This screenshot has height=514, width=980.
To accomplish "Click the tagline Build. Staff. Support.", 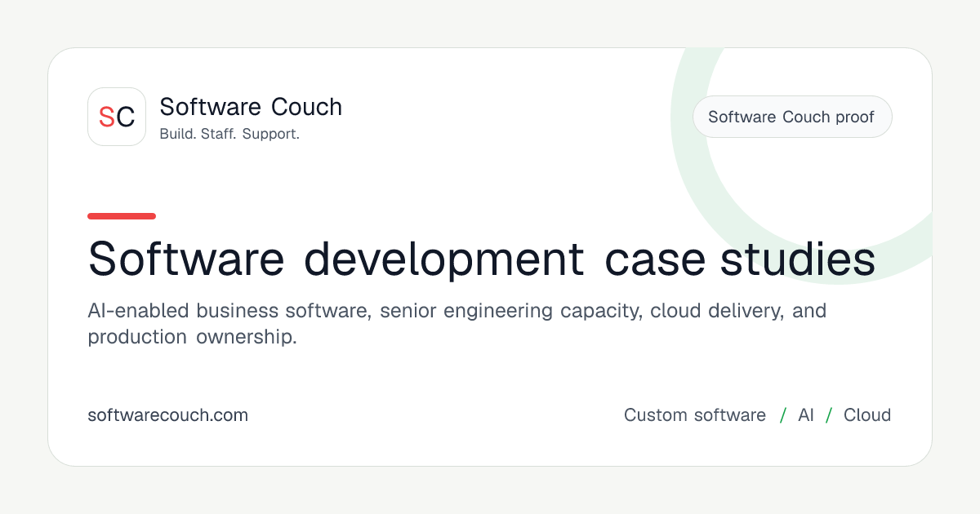I will pyautogui.click(x=229, y=134).
